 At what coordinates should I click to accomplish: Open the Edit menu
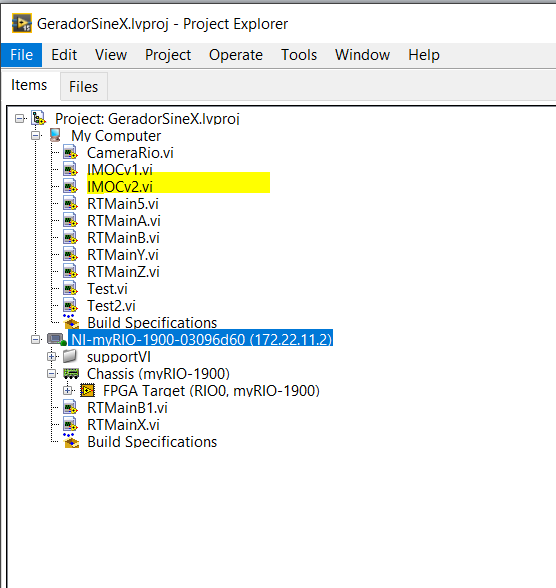coord(64,55)
